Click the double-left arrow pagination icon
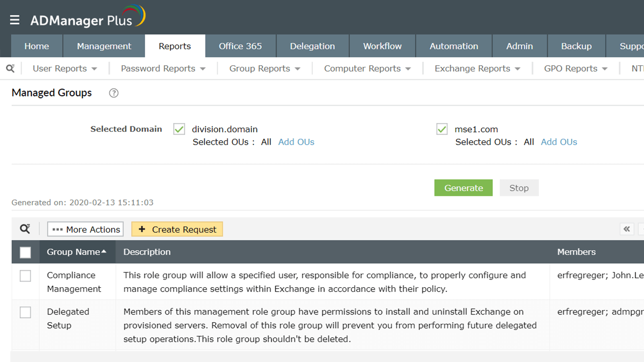 (627, 229)
